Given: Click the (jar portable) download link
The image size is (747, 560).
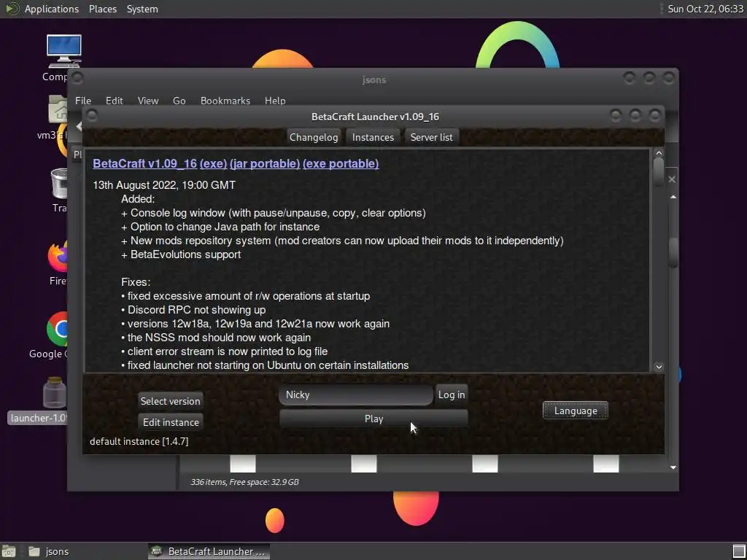Looking at the screenshot, I should (x=265, y=163).
